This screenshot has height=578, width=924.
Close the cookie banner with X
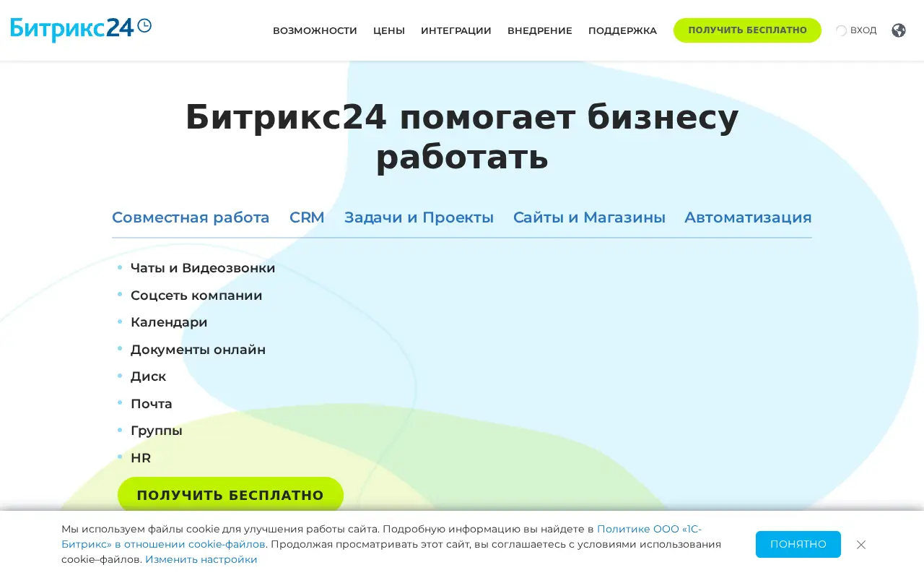pos(861,545)
